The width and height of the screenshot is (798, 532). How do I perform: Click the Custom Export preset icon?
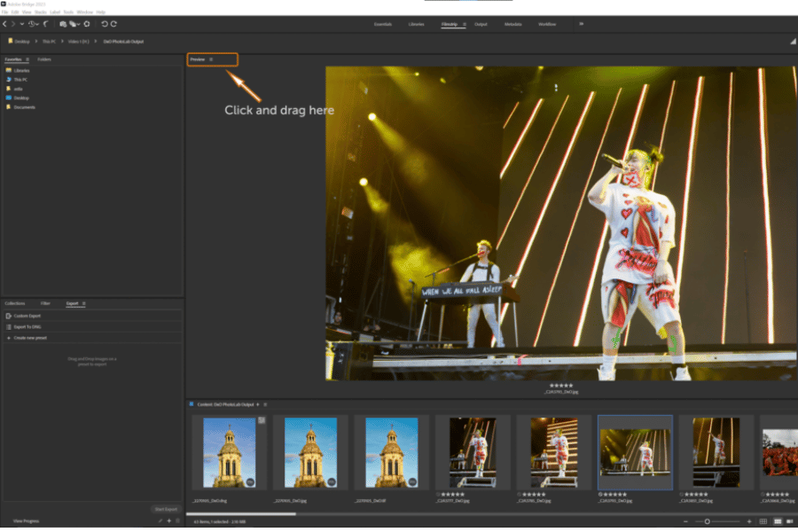point(9,316)
